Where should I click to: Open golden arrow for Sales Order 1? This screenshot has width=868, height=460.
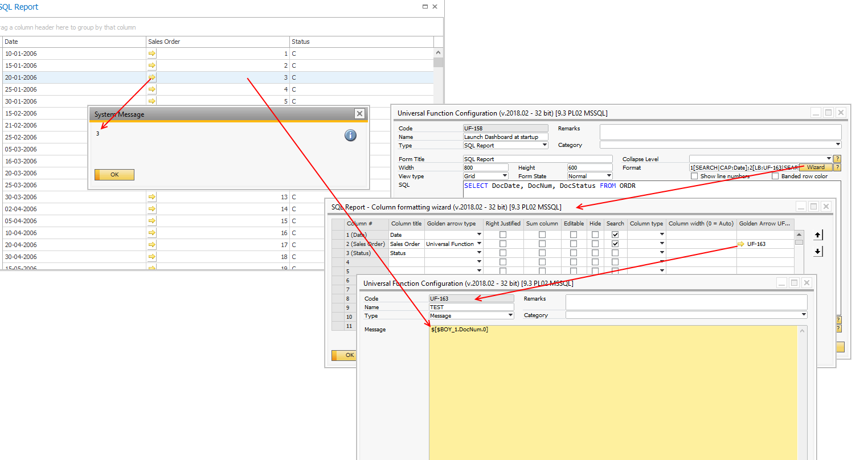(x=152, y=54)
